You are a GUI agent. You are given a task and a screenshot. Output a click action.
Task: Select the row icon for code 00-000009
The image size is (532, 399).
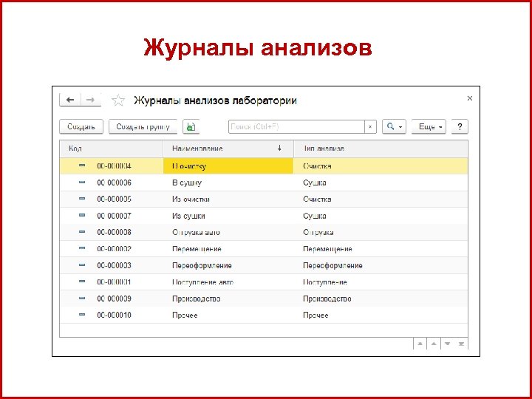click(x=82, y=299)
